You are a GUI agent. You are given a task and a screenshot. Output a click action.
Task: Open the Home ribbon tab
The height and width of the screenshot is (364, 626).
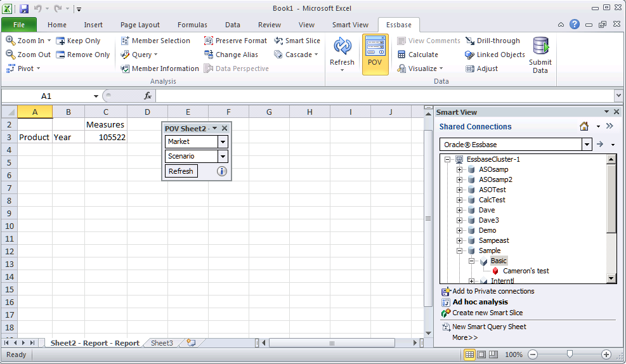click(x=57, y=25)
